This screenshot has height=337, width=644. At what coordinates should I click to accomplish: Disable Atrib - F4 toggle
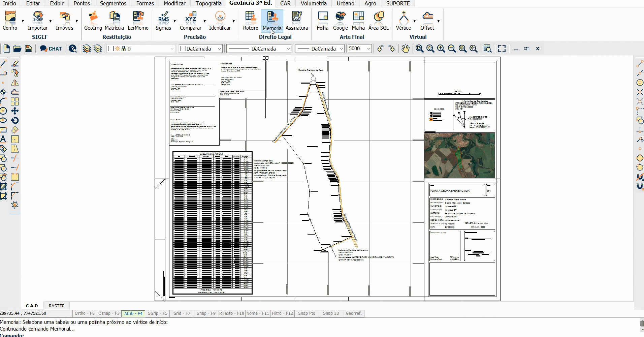tap(133, 313)
